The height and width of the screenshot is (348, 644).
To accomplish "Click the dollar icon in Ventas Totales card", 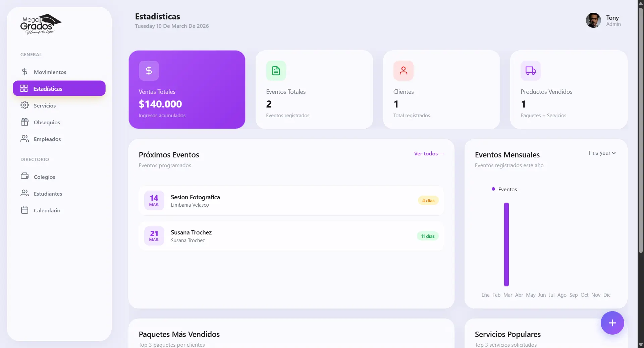I will point(149,71).
